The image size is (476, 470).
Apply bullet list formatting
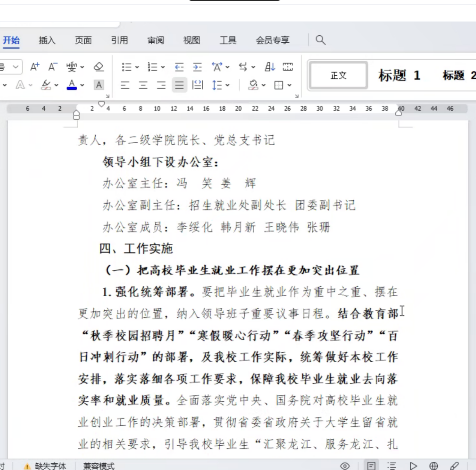tap(126, 67)
